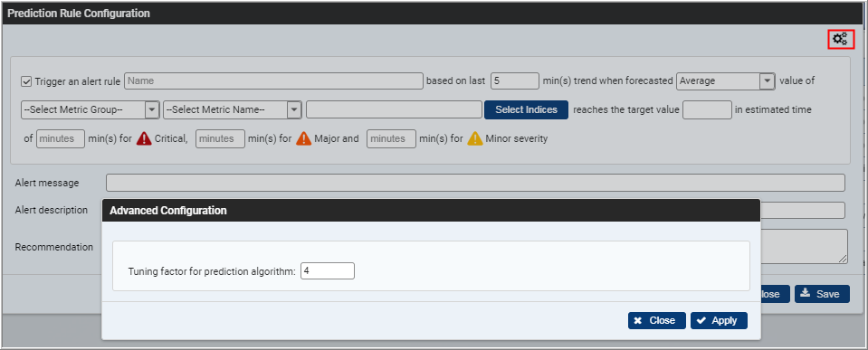The height and width of the screenshot is (350, 868).
Task: Click the Prediction Rule Configuration title
Action: point(79,14)
